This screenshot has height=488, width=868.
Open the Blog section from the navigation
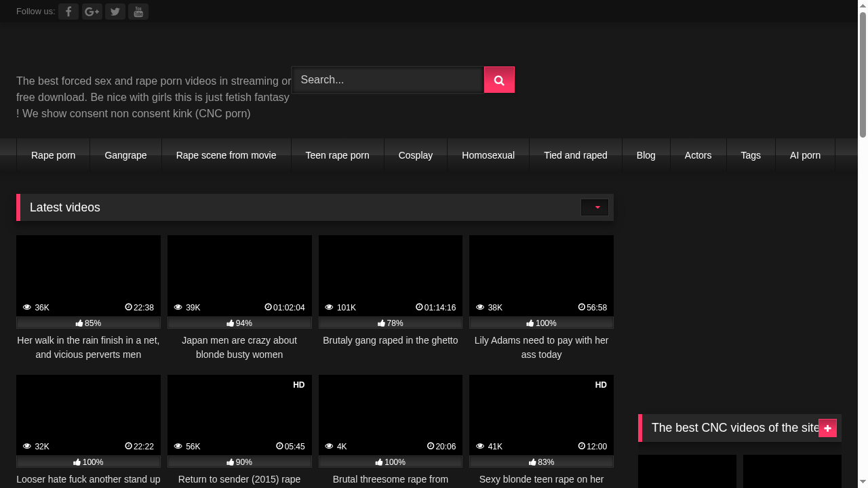pyautogui.click(x=646, y=155)
